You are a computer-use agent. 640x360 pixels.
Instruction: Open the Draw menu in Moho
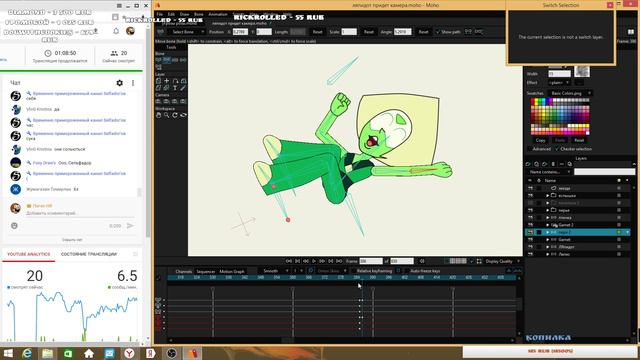tap(184, 14)
